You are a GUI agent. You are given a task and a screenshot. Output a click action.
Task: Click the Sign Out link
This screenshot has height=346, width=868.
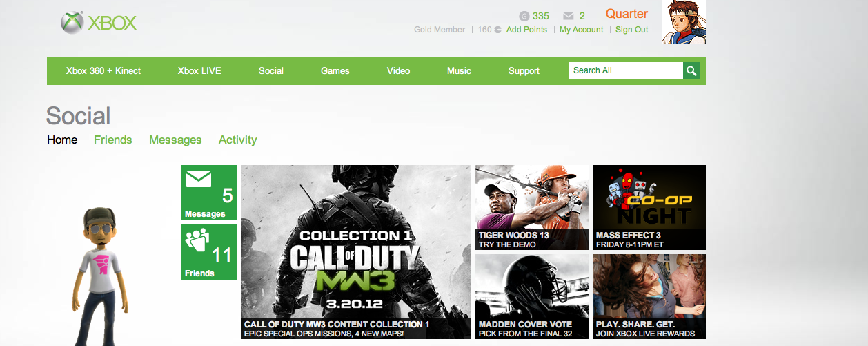[632, 30]
